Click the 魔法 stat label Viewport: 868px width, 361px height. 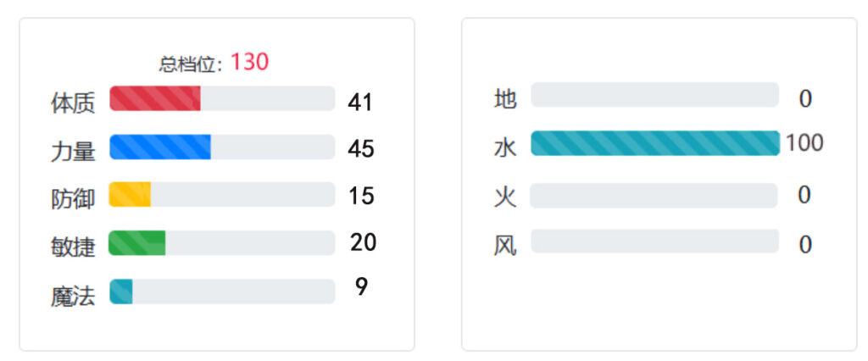click(x=73, y=297)
